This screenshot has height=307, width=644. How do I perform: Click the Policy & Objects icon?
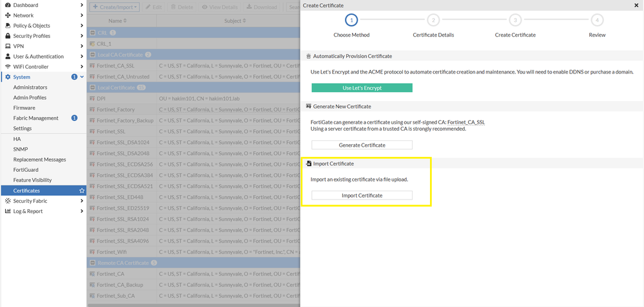(7, 25)
